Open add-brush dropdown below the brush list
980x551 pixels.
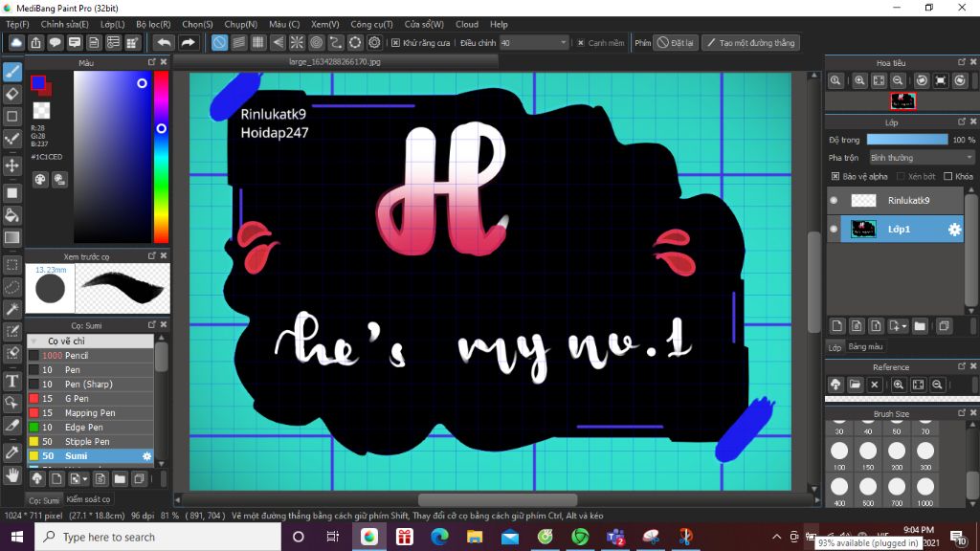(x=84, y=479)
